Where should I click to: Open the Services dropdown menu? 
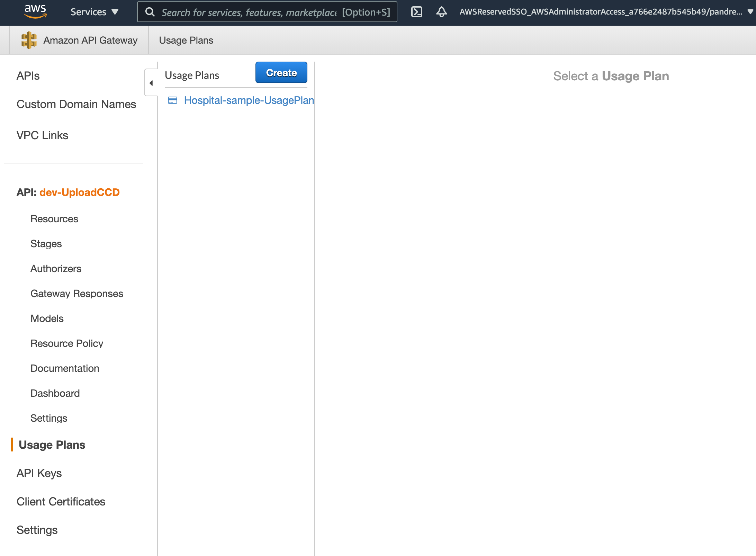[94, 12]
